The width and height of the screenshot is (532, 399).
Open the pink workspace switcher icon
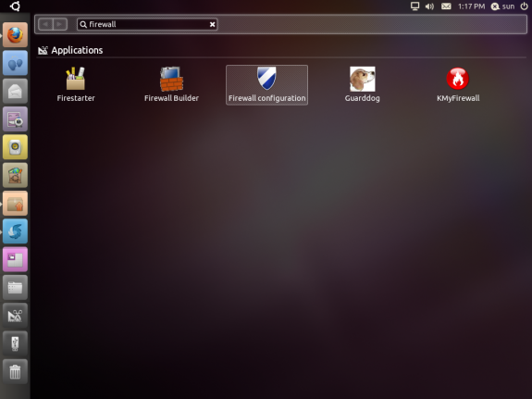point(15,259)
